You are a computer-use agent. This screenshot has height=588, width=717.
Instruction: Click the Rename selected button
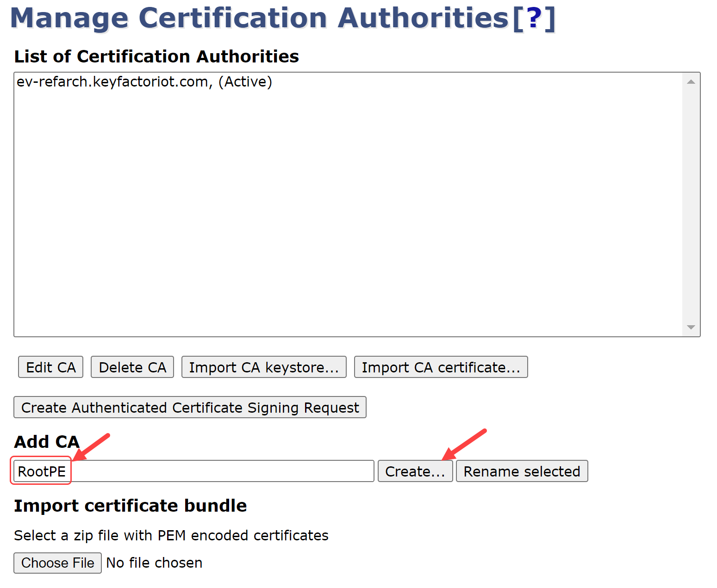point(522,471)
